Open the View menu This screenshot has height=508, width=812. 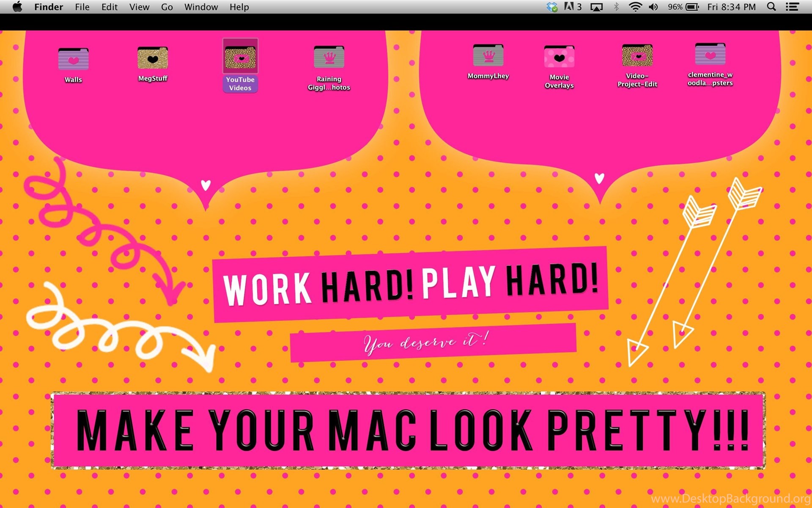(139, 7)
